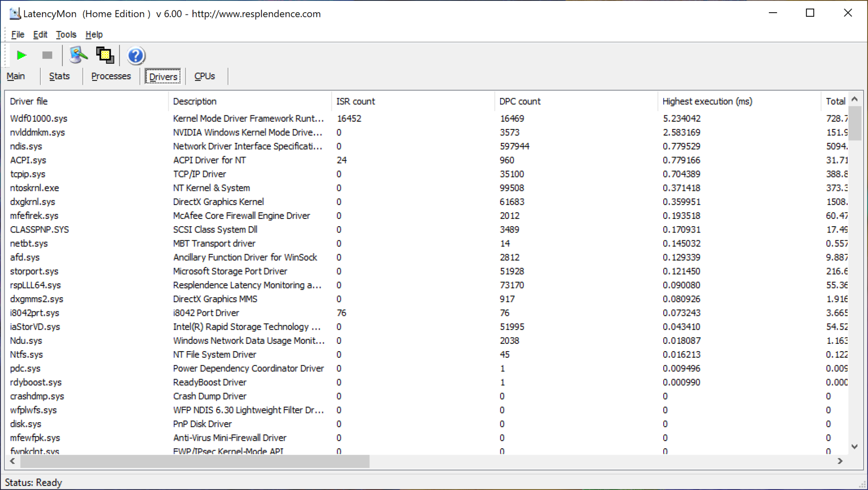Open help with blue question mark icon
The image size is (868, 490).
coord(136,56)
